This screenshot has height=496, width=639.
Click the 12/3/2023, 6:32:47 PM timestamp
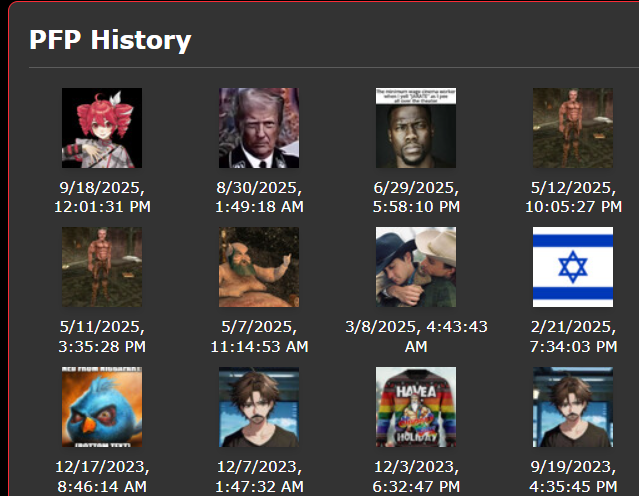(416, 476)
